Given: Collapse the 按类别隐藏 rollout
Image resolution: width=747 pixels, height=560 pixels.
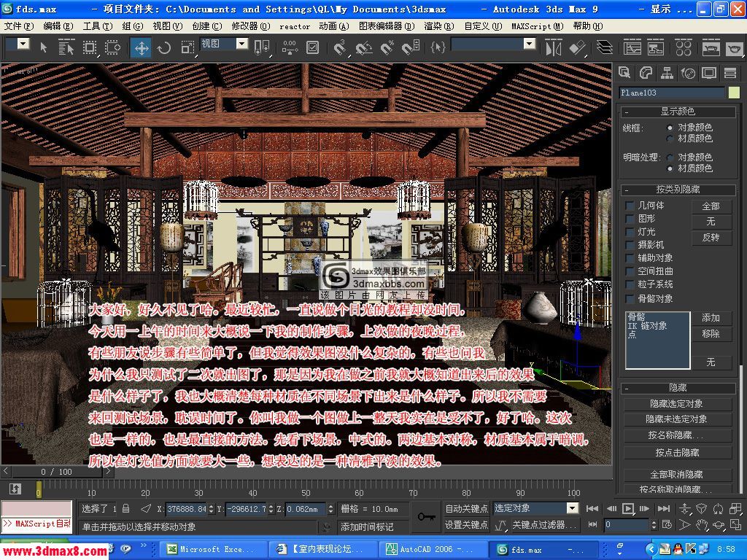Looking at the screenshot, I should tap(678, 190).
